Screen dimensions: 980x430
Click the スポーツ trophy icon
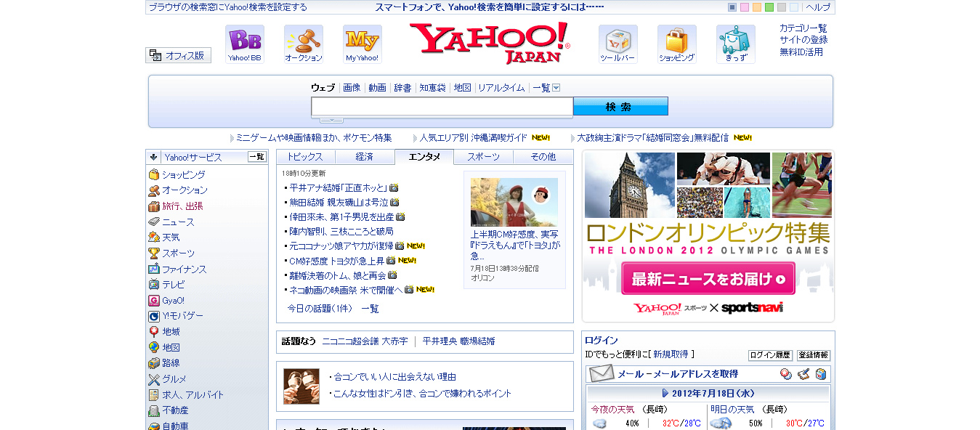click(x=154, y=253)
